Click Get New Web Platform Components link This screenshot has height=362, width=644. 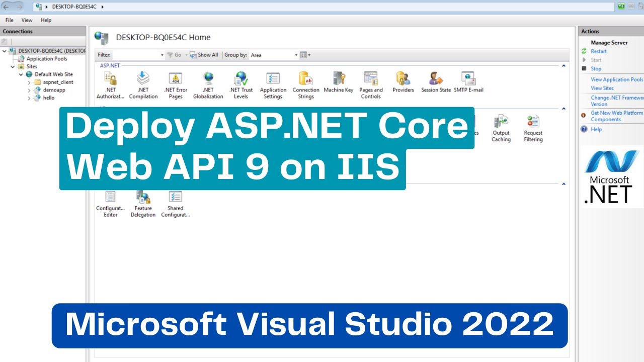pos(617,116)
